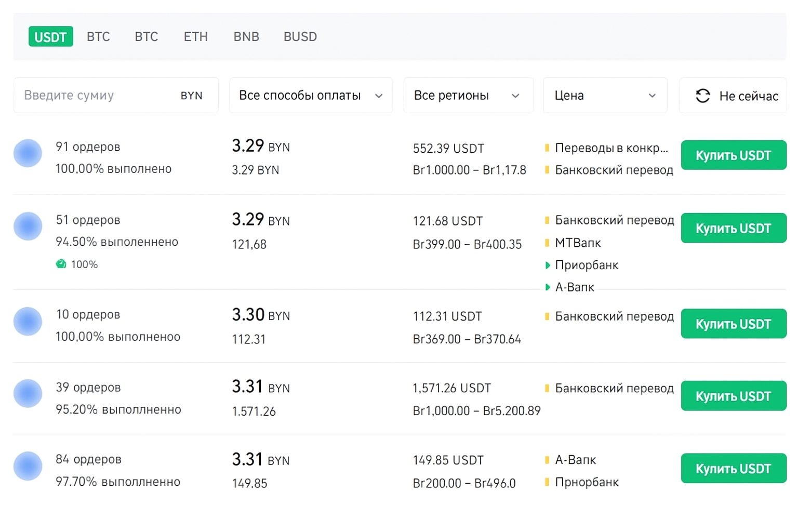Screen dimensions: 798x532
Task: Buy USDT from the 51 ордеров seller
Action: point(734,228)
